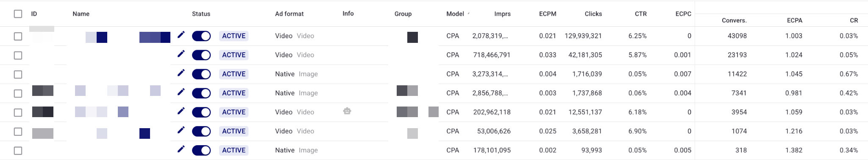
Task: Tick the select-all checkbox in header
Action: (x=18, y=14)
